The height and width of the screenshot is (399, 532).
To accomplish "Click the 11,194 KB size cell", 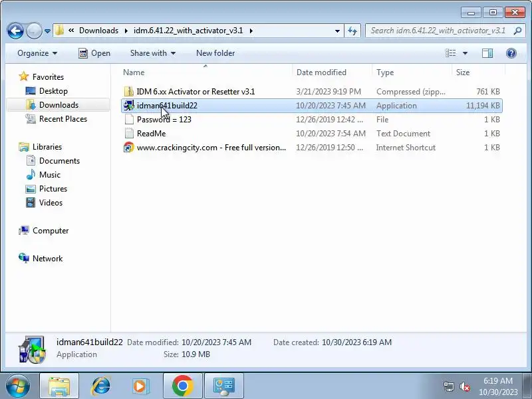I will pyautogui.click(x=483, y=106).
